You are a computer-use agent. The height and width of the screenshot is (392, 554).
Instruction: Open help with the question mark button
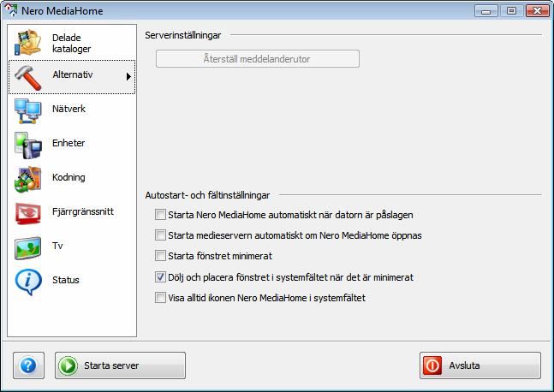[x=28, y=365]
